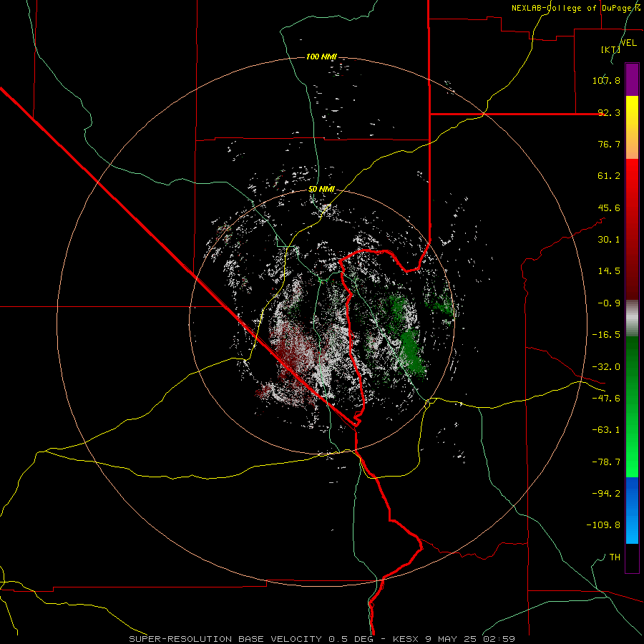Click the 45.6 velocity scale value
This screenshot has height=644, width=644.
tap(609, 208)
